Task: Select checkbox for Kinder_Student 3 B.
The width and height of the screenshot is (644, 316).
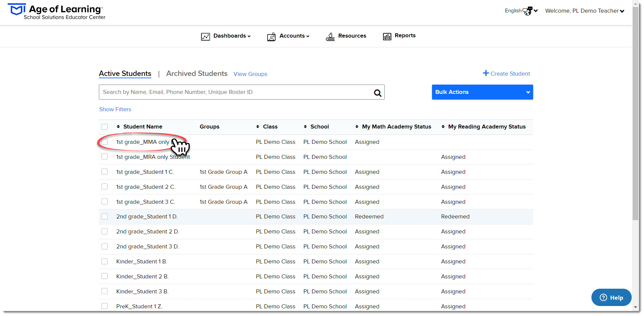Action: click(105, 291)
